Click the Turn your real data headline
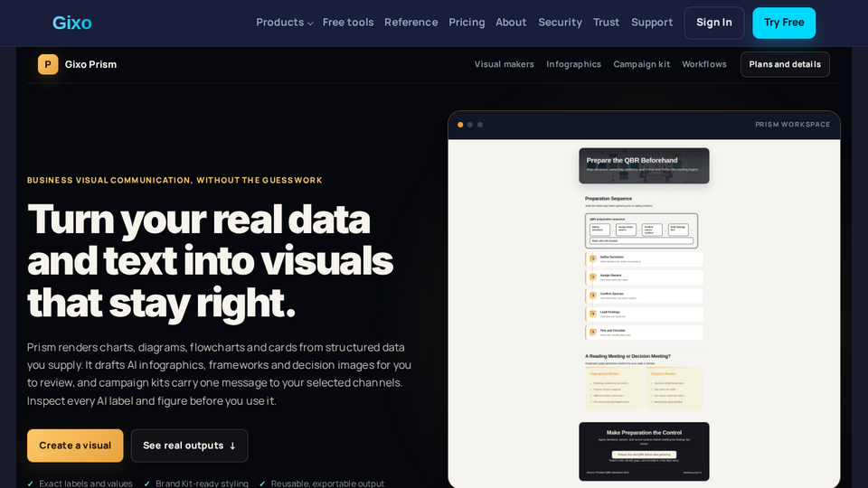The image size is (868, 488). point(211,260)
